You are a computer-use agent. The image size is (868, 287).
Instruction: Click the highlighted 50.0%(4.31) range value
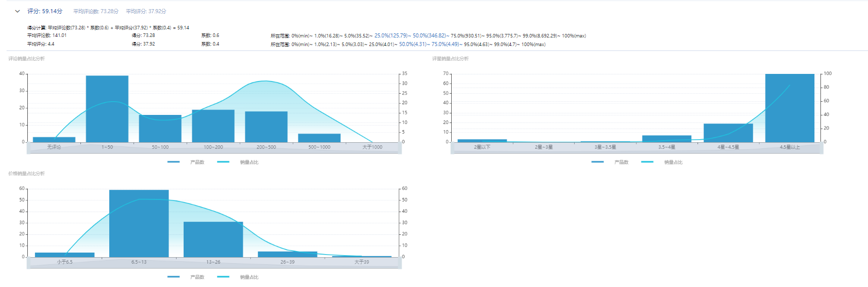coord(413,45)
